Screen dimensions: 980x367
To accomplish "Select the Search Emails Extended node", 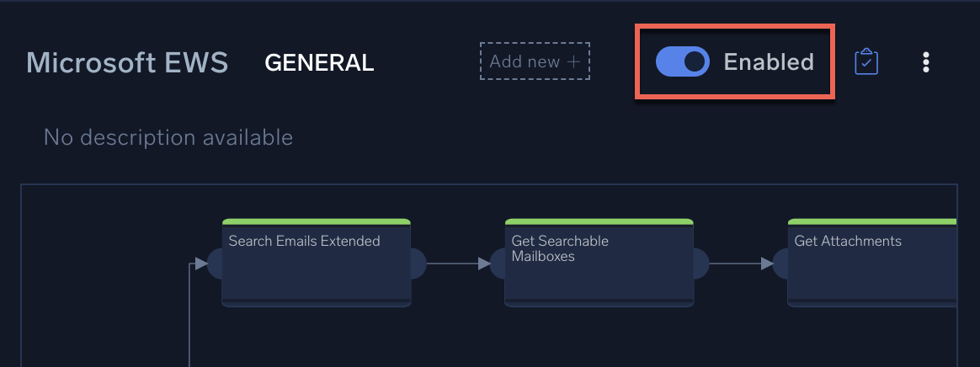I will coord(316,265).
